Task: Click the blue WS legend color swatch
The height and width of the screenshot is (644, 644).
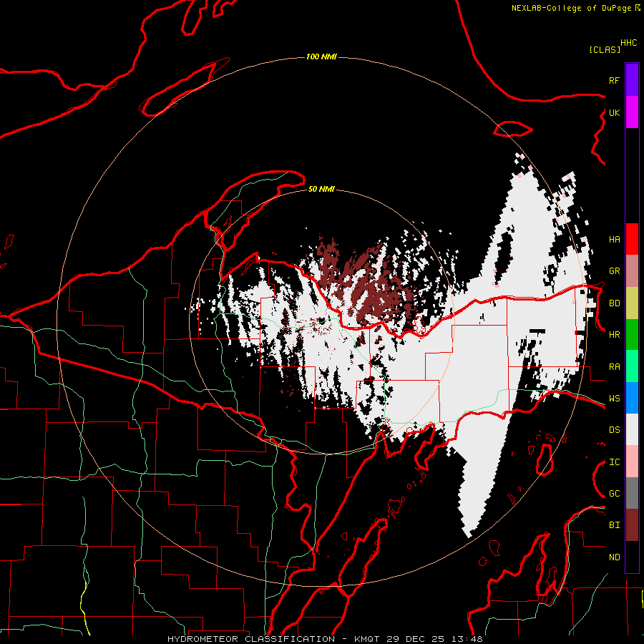Action: [632, 398]
